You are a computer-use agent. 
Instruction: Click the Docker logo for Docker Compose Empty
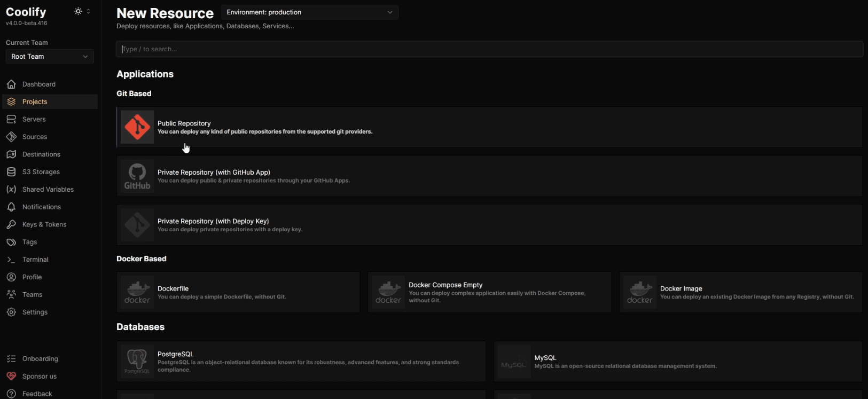click(x=388, y=292)
